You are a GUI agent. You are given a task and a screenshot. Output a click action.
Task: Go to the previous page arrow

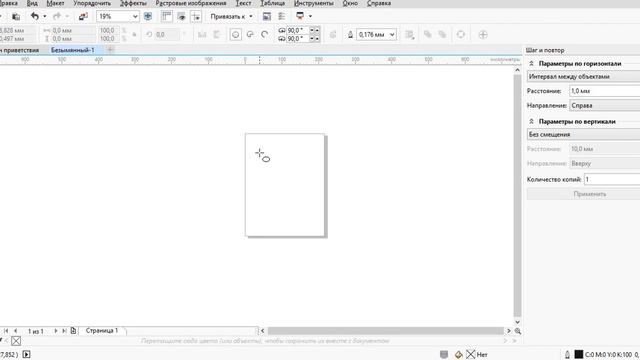(16, 331)
